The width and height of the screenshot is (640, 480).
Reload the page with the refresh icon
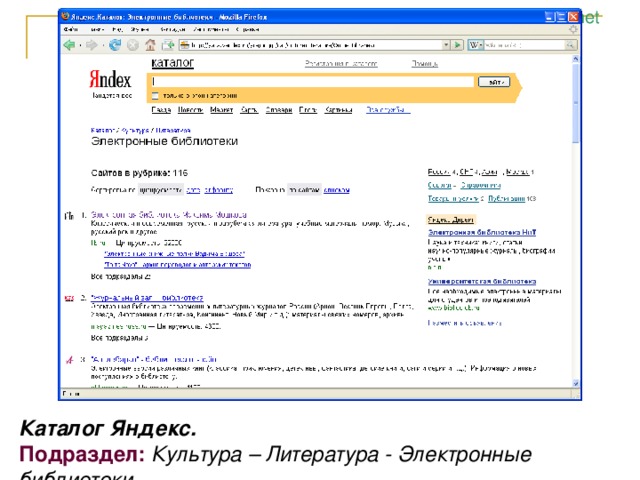tap(115, 45)
